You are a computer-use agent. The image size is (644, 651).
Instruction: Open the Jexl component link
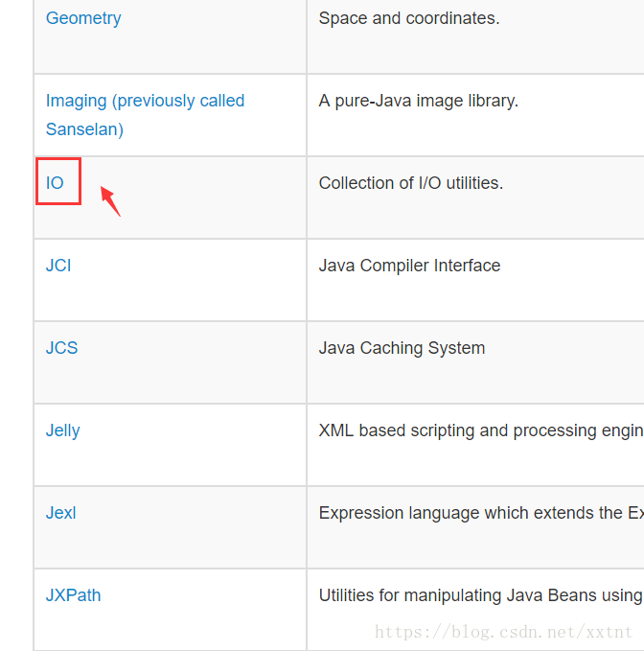tap(60, 513)
